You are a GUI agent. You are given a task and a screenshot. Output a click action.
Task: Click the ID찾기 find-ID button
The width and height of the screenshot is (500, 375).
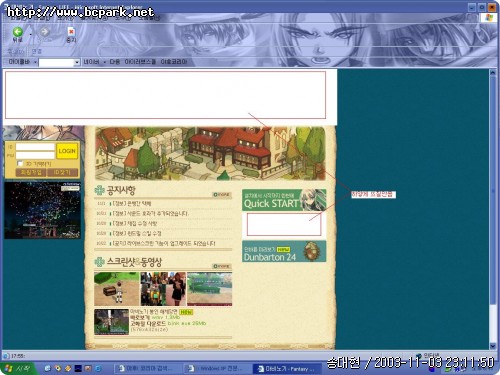pos(62,172)
